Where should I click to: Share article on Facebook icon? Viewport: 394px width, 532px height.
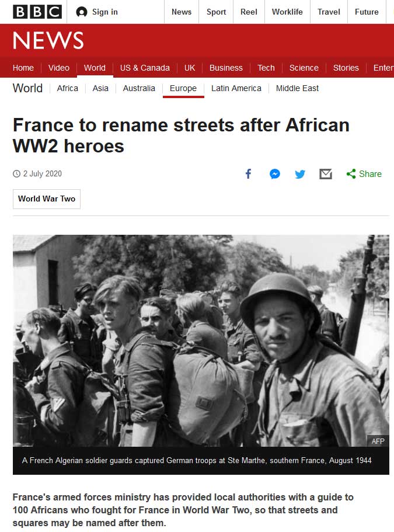coord(249,173)
